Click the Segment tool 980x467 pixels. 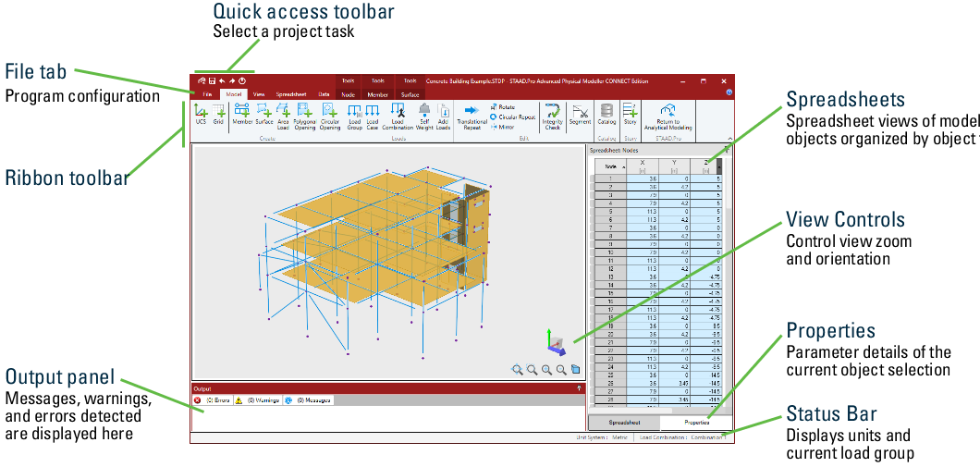coord(581,115)
